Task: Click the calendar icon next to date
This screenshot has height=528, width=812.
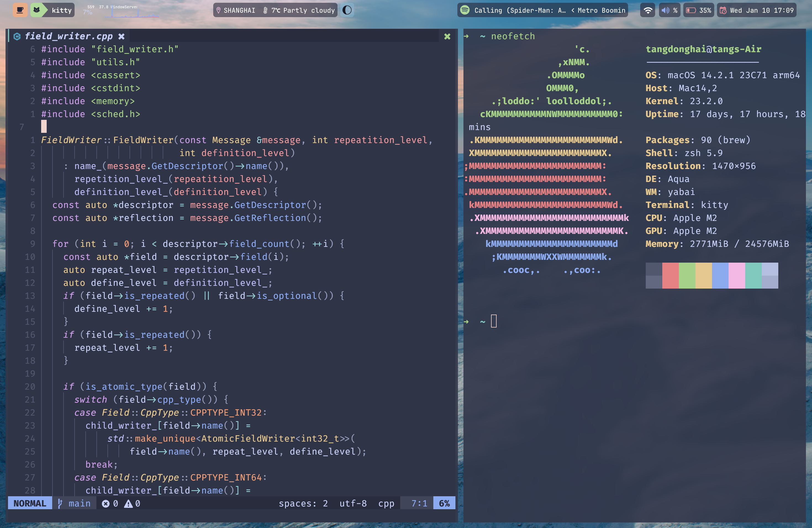Action: tap(723, 10)
